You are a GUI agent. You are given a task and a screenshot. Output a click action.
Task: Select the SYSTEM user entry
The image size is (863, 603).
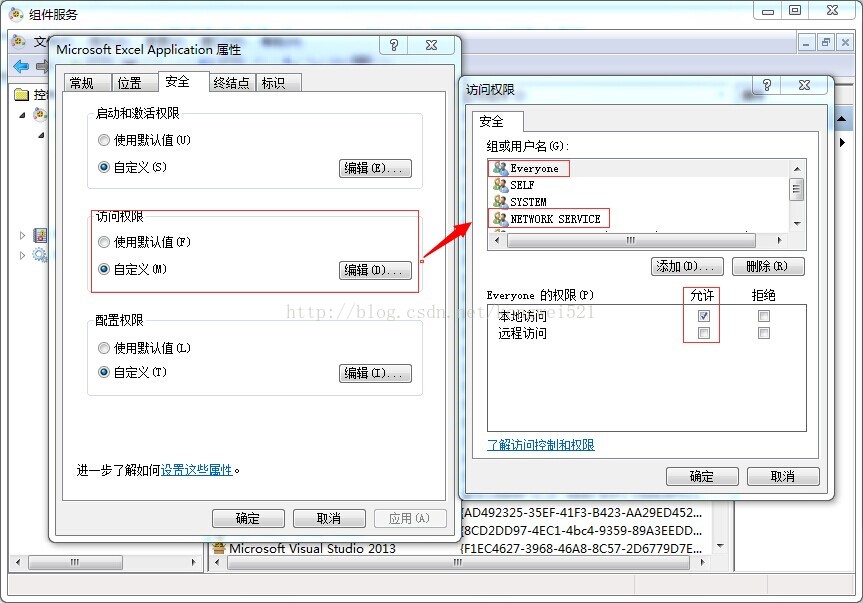tap(528, 202)
